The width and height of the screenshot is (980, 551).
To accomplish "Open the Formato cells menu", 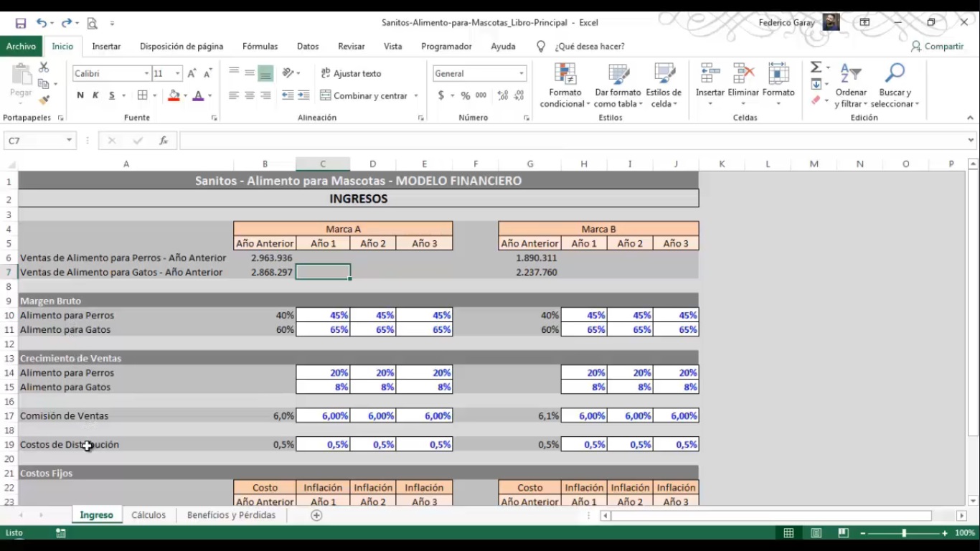I will pyautogui.click(x=778, y=85).
